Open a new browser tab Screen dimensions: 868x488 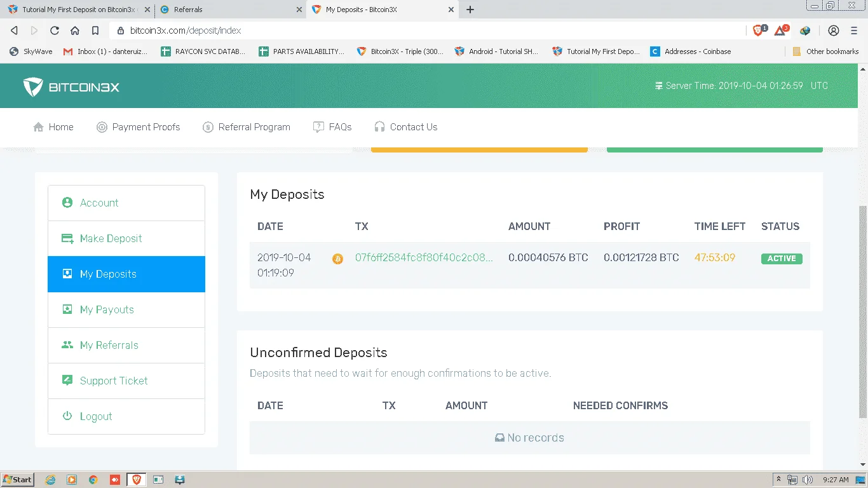tap(470, 10)
